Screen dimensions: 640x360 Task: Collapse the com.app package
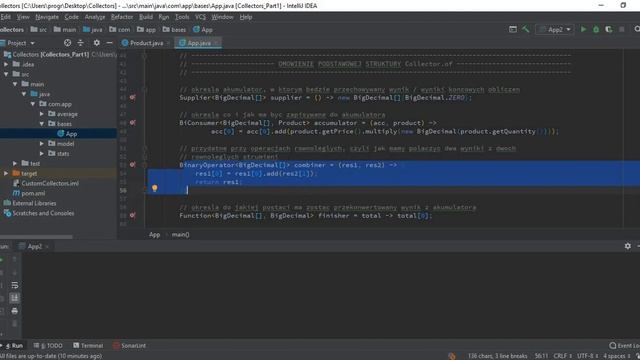[x=33, y=104]
